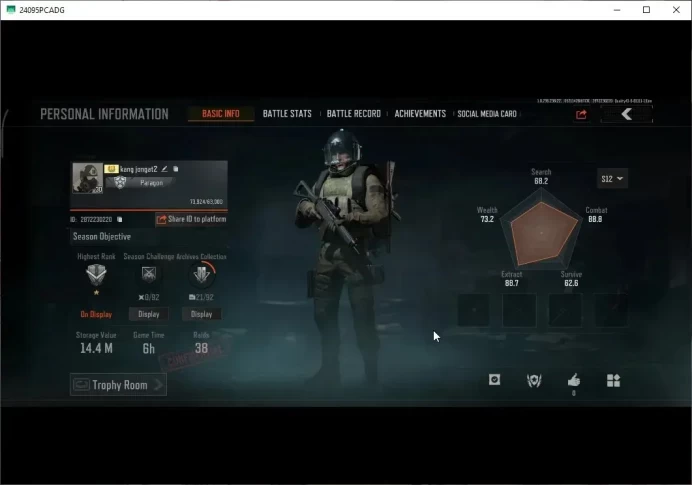Maximize the 24095PCADG window
The height and width of the screenshot is (485, 692).
click(647, 10)
